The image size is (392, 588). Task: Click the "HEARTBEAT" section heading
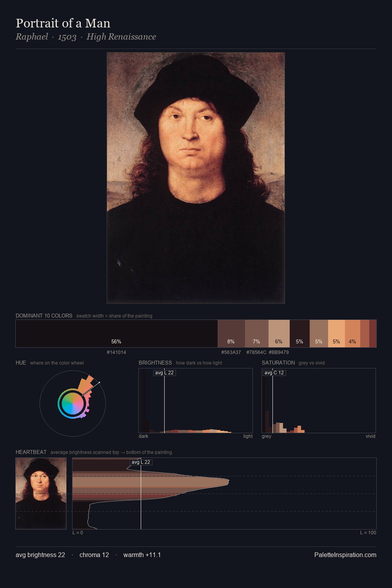[31, 452]
